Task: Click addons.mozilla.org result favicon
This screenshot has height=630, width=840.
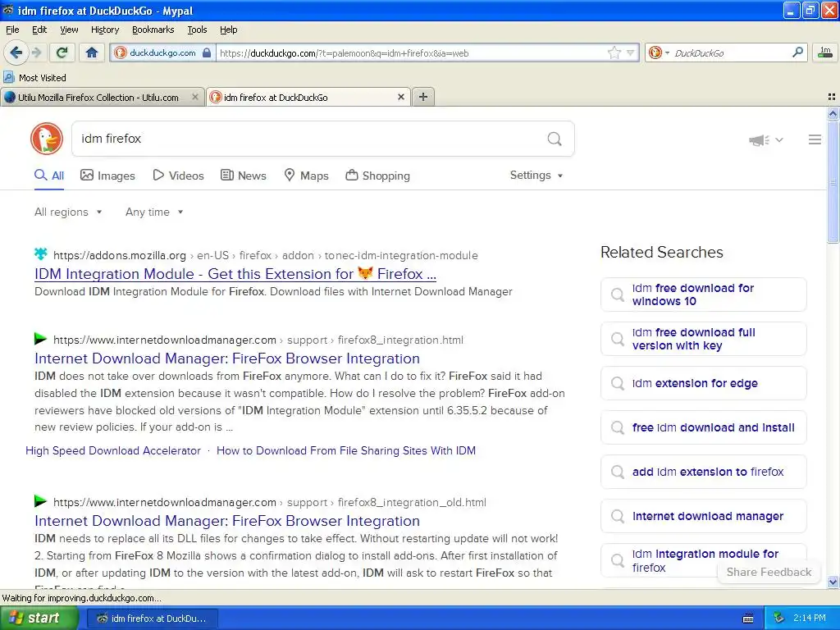Action: (x=41, y=253)
